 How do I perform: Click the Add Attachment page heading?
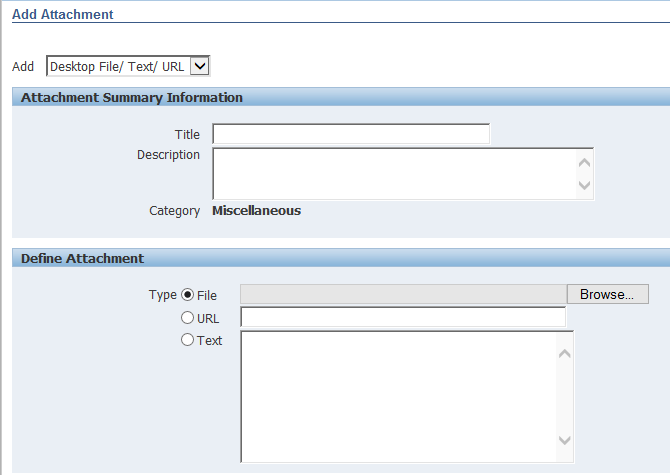click(62, 15)
